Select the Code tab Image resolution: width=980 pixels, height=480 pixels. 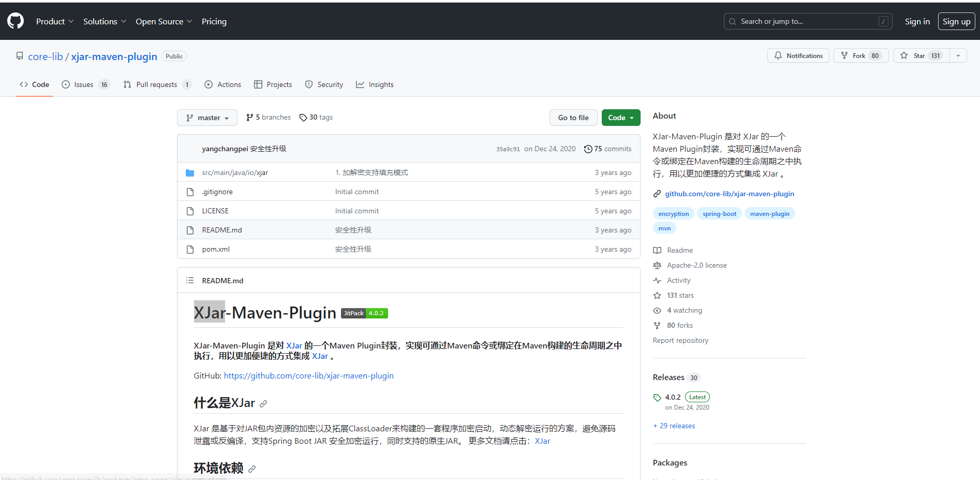tap(34, 84)
